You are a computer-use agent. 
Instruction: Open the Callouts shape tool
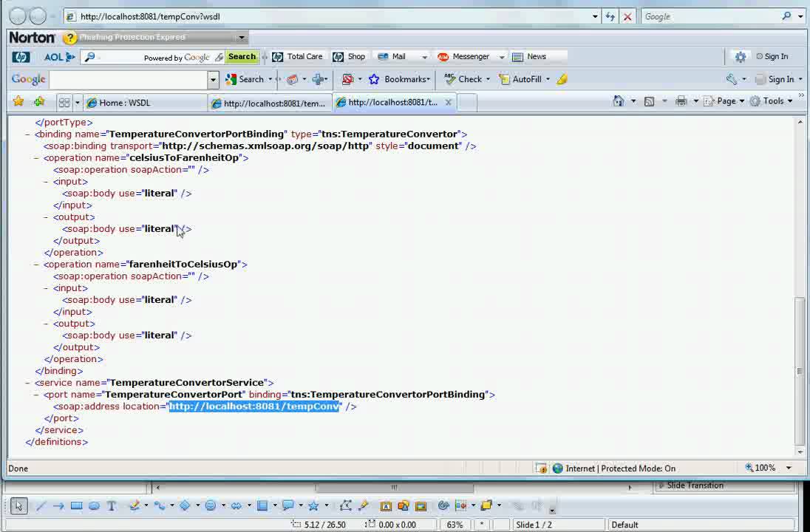(x=287, y=506)
